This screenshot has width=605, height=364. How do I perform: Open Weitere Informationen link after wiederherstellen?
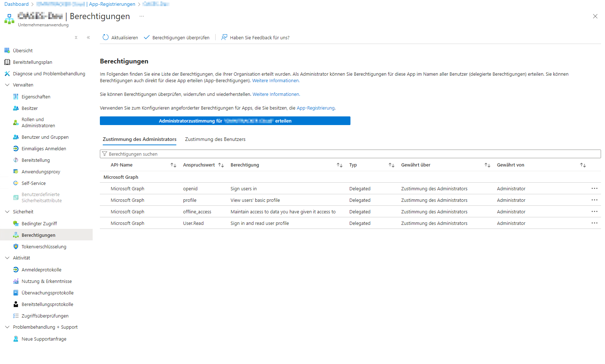276,94
